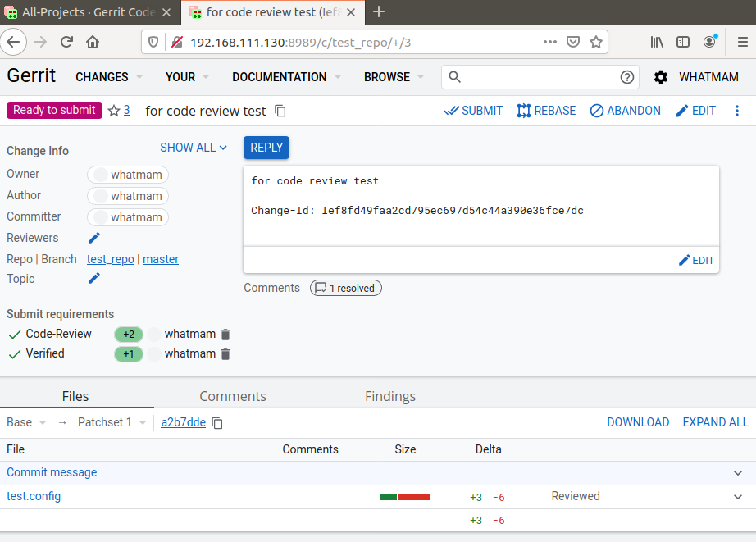Copy change subject with copy icon beside title
This screenshot has width=756, height=542.
[280, 111]
